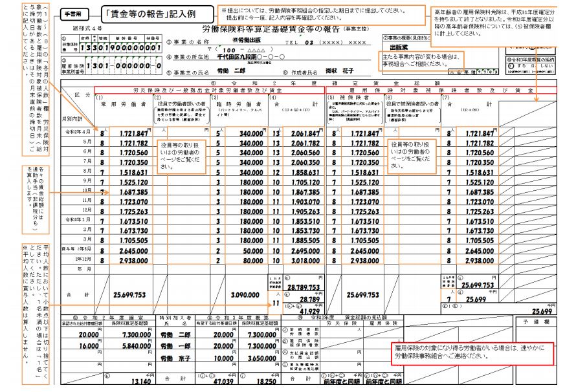Click the note starting 提出については
The width and height of the screenshot is (576, 392).
pyautogui.click(x=321, y=14)
